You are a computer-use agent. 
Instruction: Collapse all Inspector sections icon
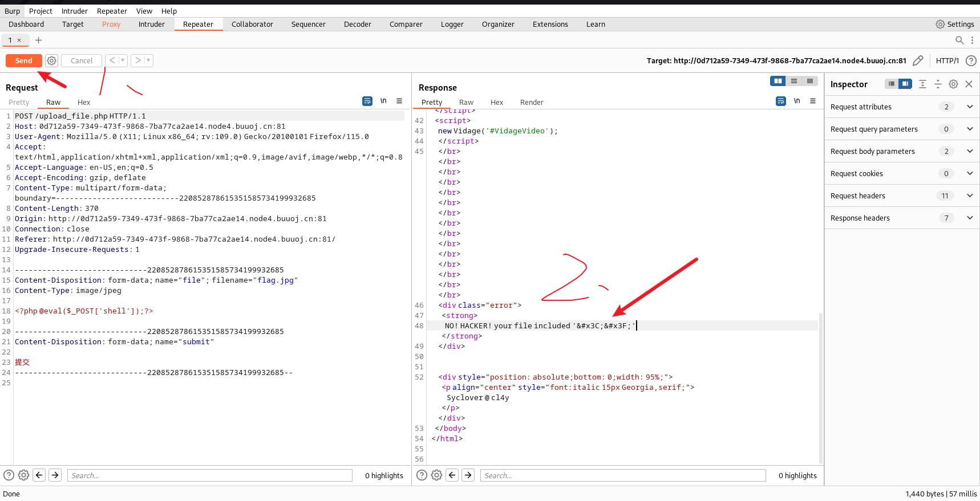[938, 84]
